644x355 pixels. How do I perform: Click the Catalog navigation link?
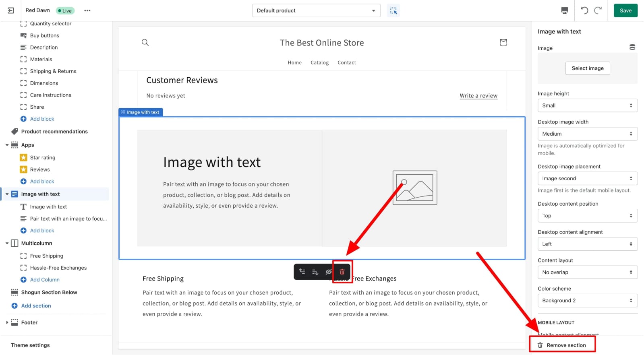click(x=319, y=63)
